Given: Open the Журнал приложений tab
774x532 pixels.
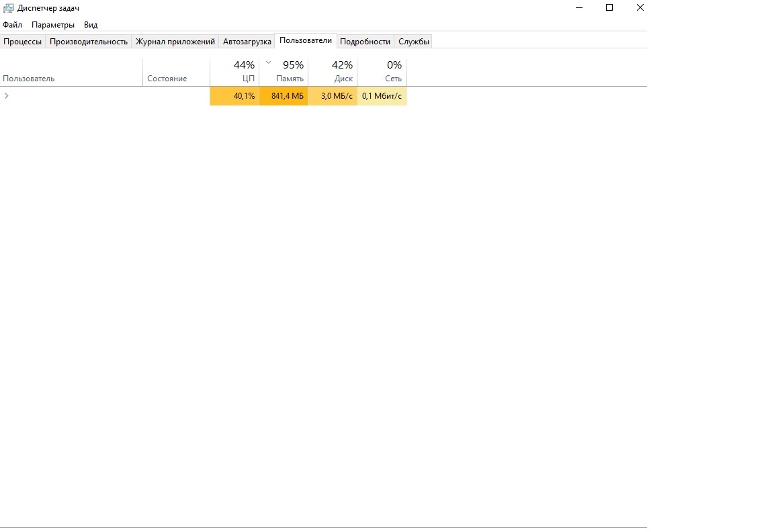Looking at the screenshot, I should [x=175, y=42].
